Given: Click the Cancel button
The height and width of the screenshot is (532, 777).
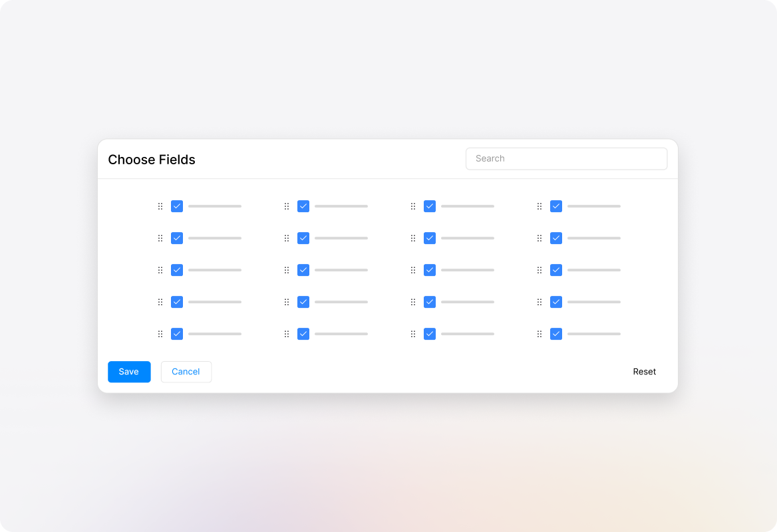Looking at the screenshot, I should (x=186, y=372).
